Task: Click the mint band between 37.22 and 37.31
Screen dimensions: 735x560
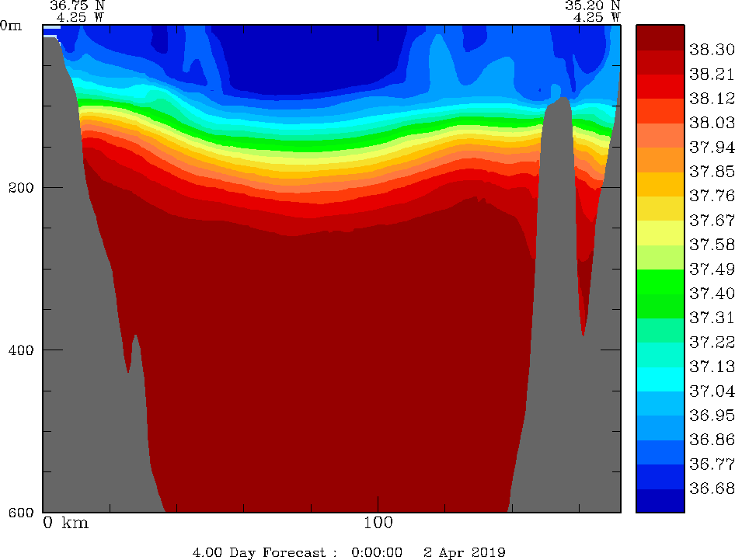Action: (x=660, y=330)
